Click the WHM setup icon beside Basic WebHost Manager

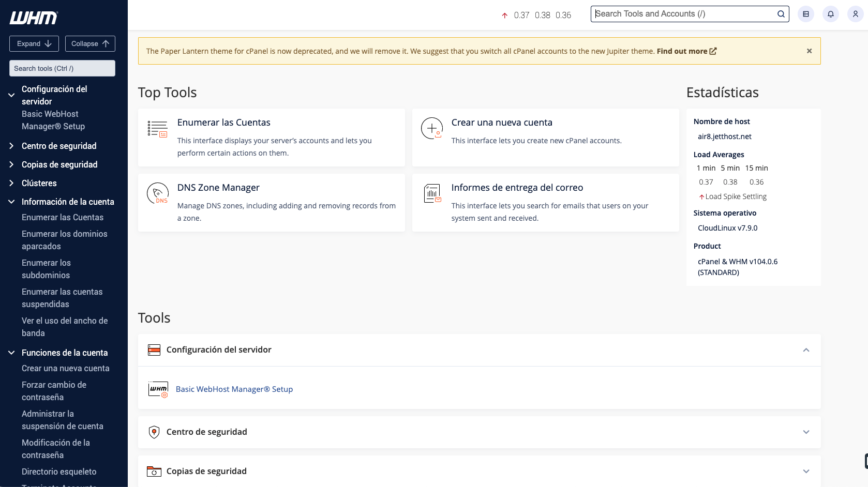pos(158,389)
